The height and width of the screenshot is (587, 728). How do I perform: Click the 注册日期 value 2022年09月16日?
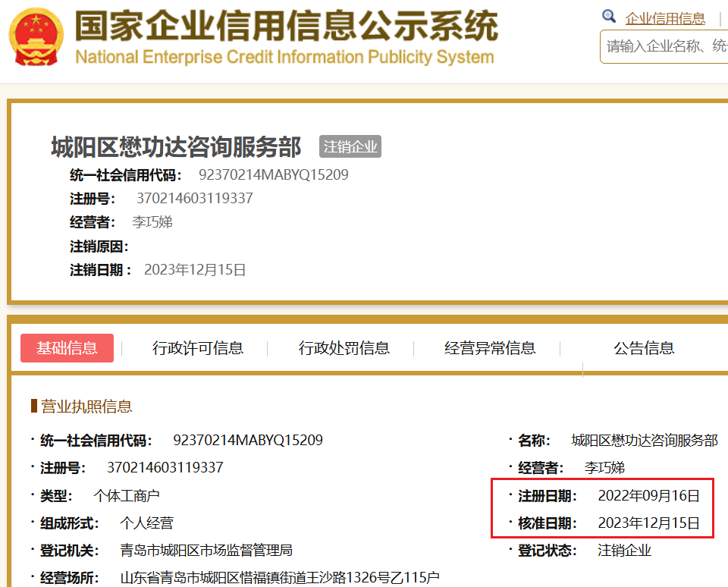(648, 496)
